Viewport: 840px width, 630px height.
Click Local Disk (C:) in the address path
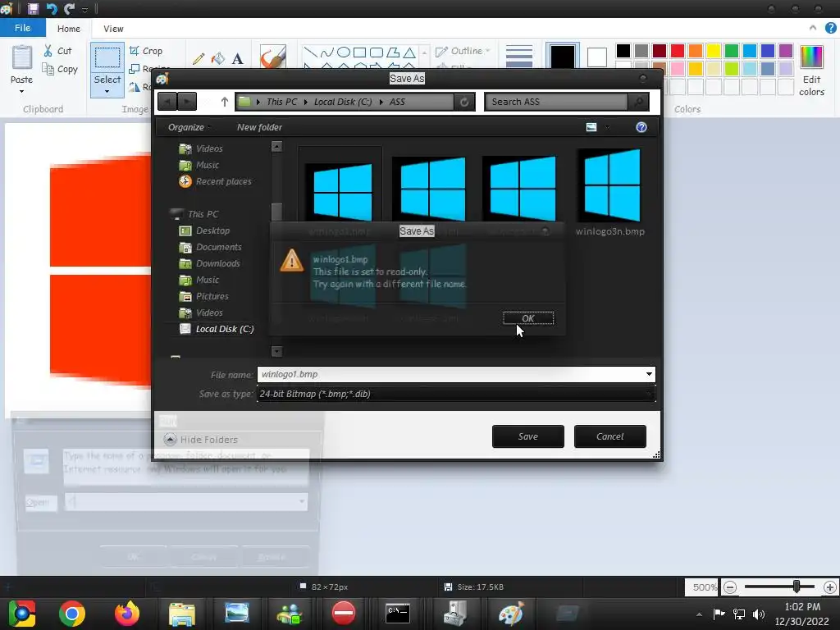pos(343,102)
